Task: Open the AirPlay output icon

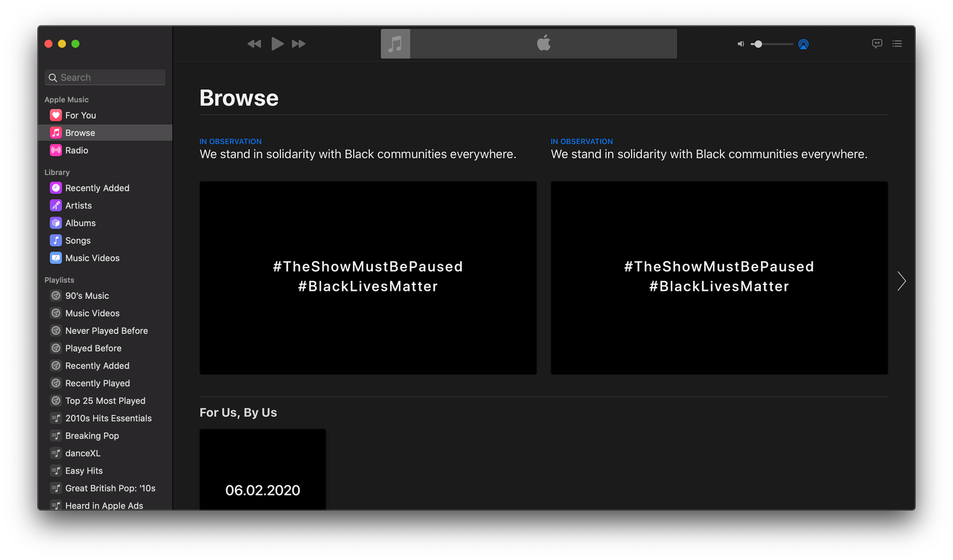Action: click(803, 44)
